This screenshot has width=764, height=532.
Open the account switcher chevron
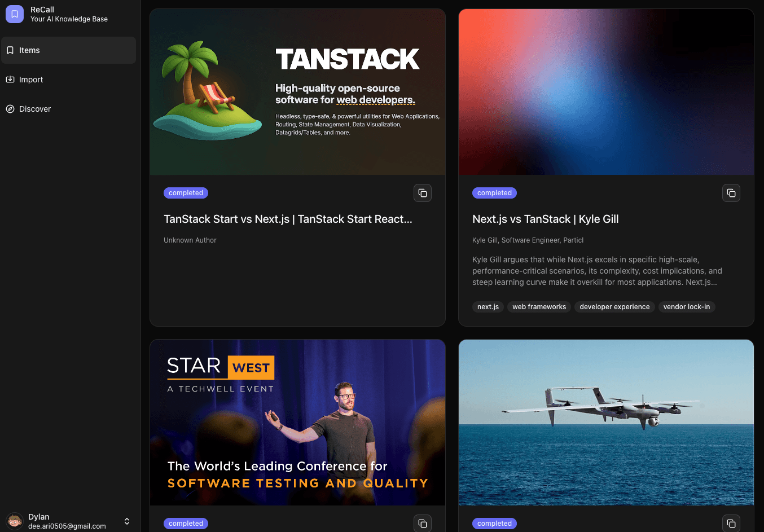coord(127,521)
